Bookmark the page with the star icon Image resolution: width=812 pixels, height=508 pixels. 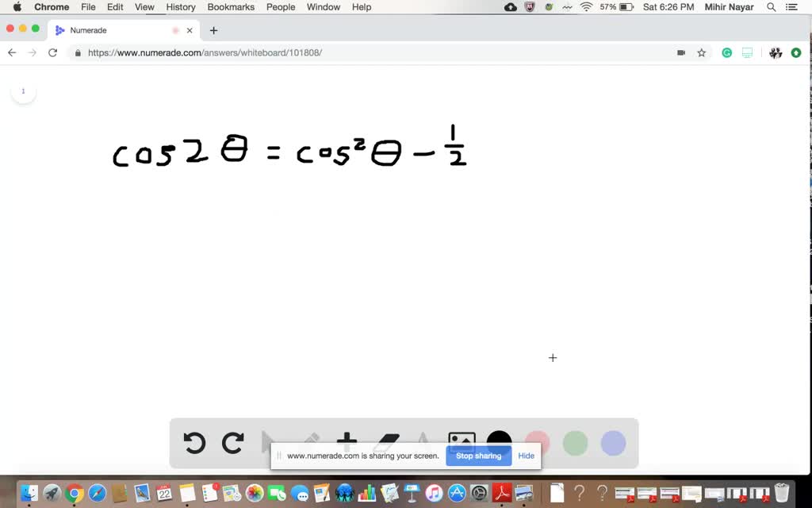[x=701, y=52]
